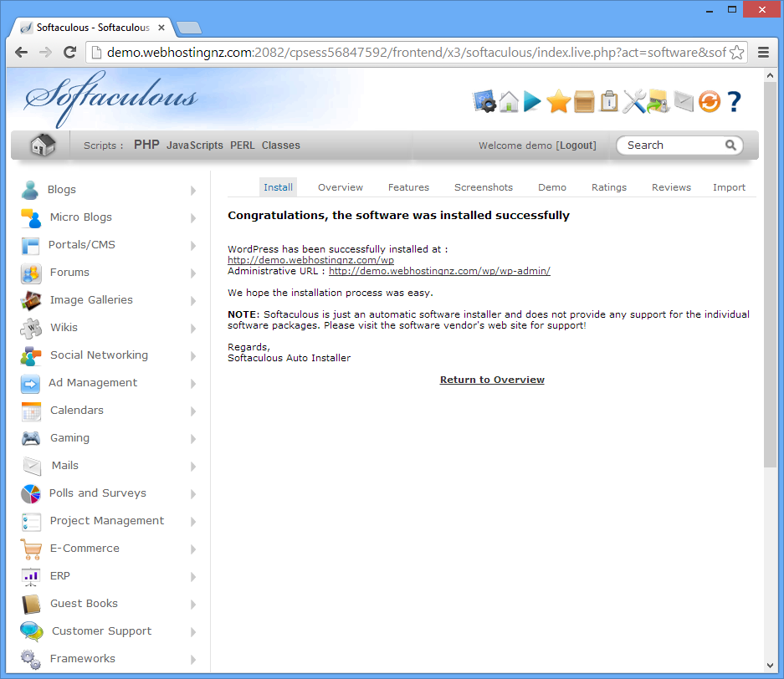784x679 pixels.
Task: Click the gray home icon in navigation bar
Action: [x=43, y=145]
